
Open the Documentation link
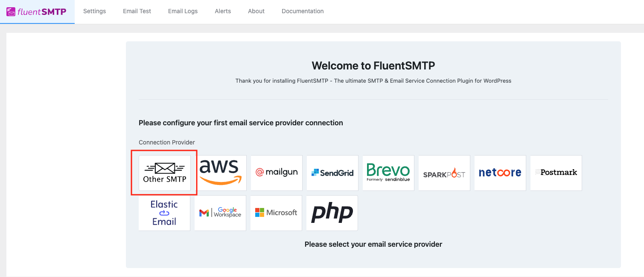click(x=303, y=11)
